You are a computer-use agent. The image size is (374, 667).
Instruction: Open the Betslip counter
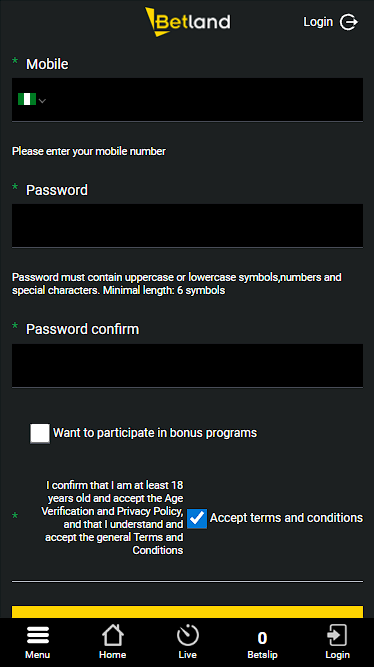point(262,638)
